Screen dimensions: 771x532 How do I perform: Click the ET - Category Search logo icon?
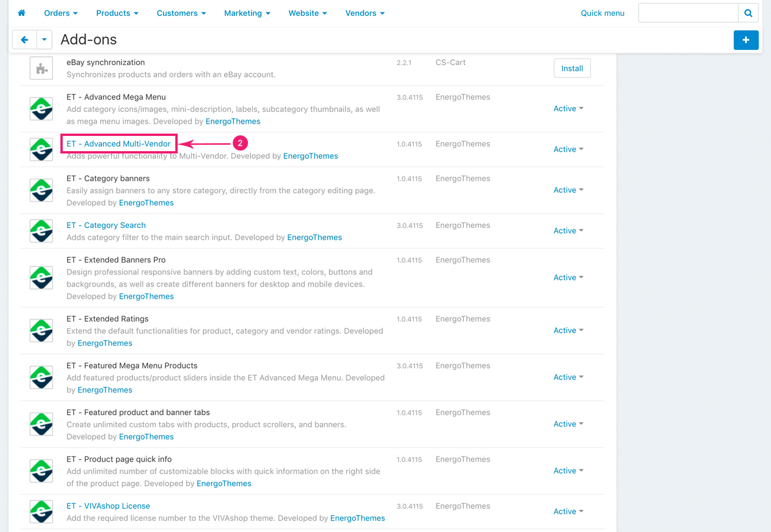coord(41,231)
